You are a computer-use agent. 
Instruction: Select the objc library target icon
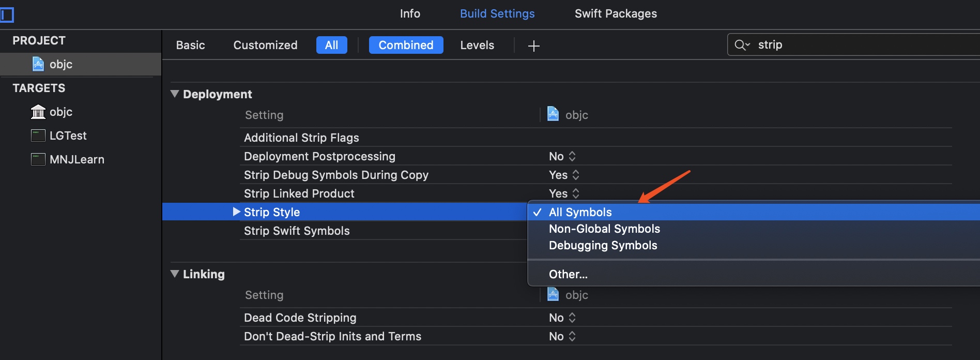point(38,112)
